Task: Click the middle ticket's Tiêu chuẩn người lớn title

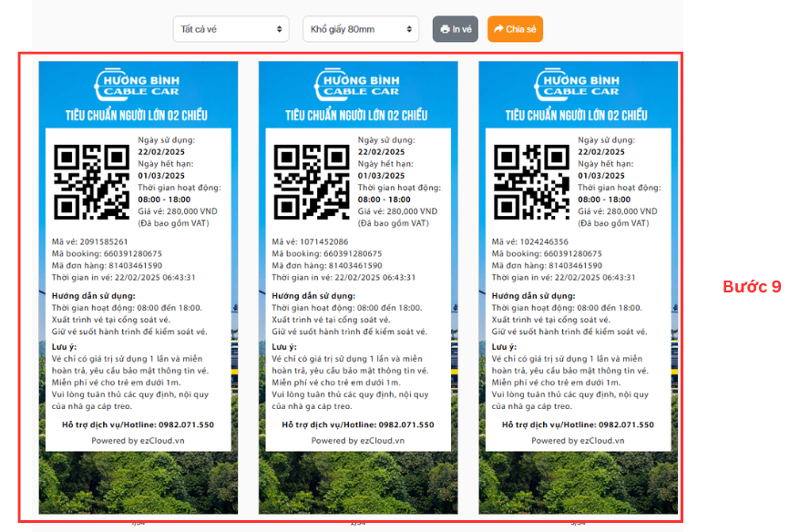Action: 358,116
